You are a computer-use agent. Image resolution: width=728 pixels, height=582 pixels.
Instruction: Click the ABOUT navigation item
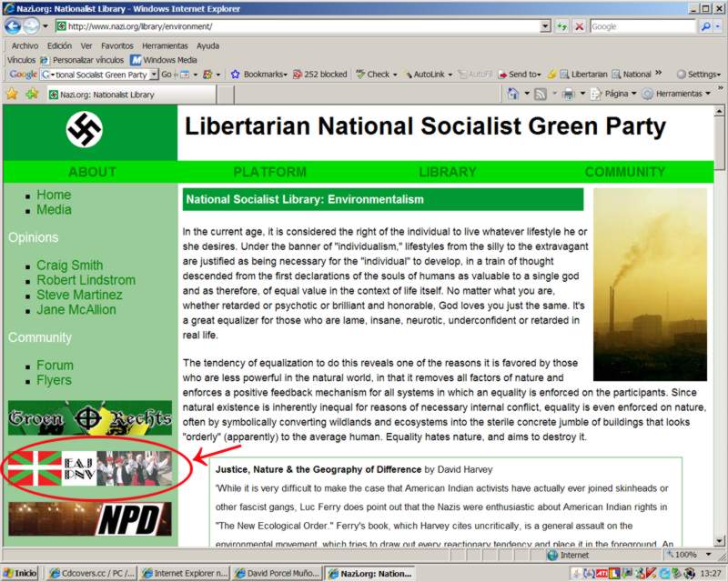click(x=92, y=172)
